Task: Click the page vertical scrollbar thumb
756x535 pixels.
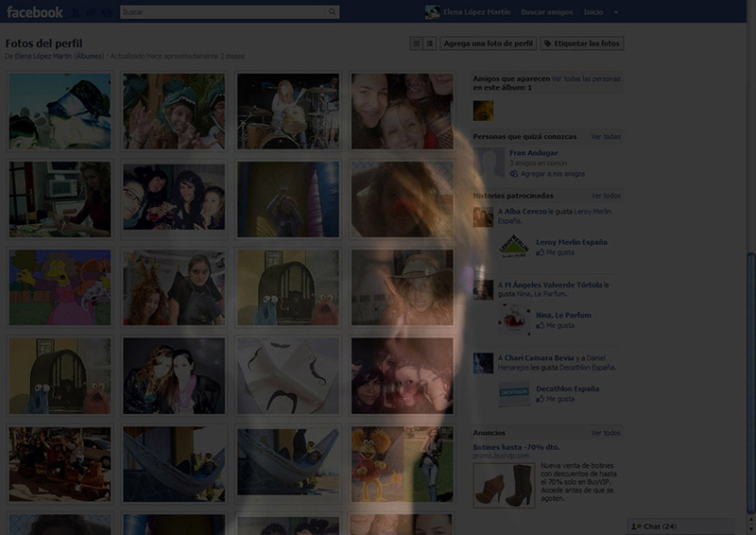Action: 751,378
